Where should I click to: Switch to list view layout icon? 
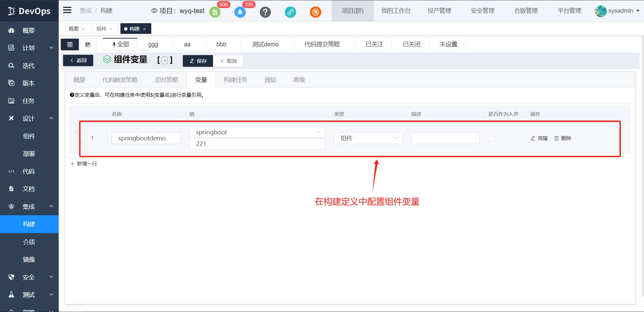coord(70,44)
